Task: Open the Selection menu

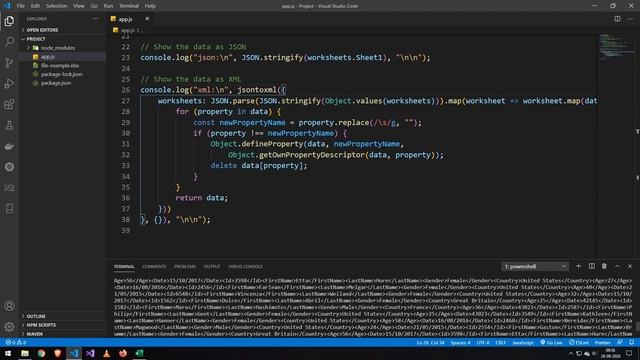Action: 56,6
